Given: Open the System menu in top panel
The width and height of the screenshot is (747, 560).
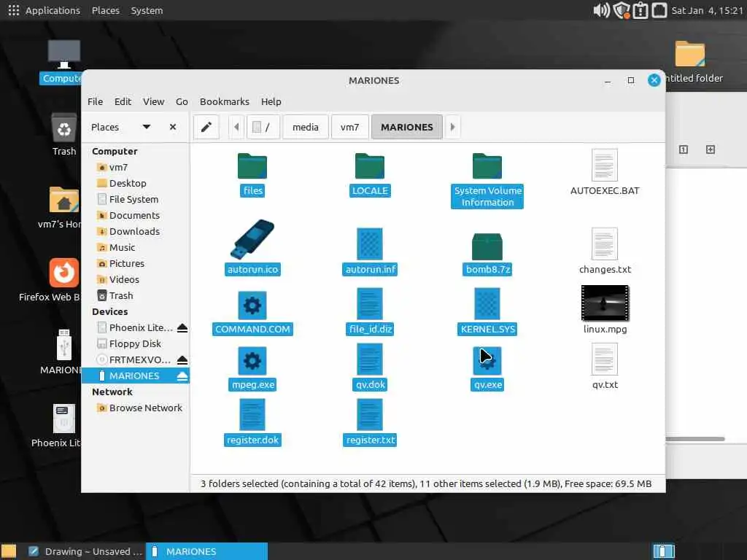Looking at the screenshot, I should tap(147, 10).
